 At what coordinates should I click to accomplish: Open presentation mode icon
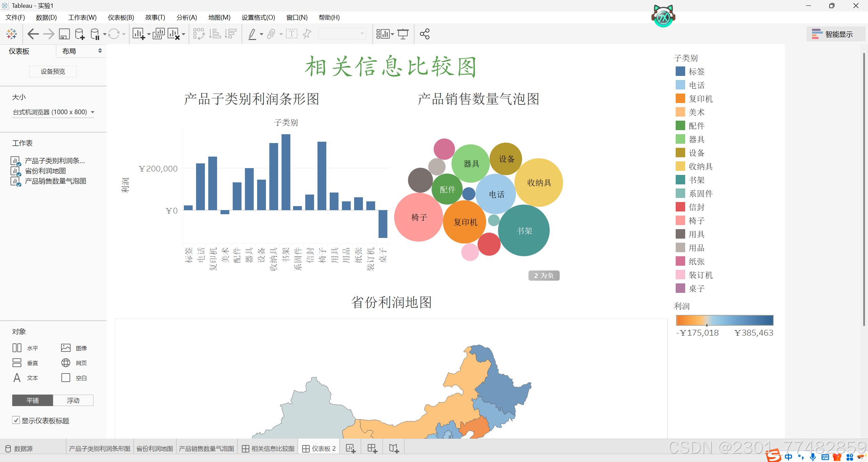pos(403,34)
